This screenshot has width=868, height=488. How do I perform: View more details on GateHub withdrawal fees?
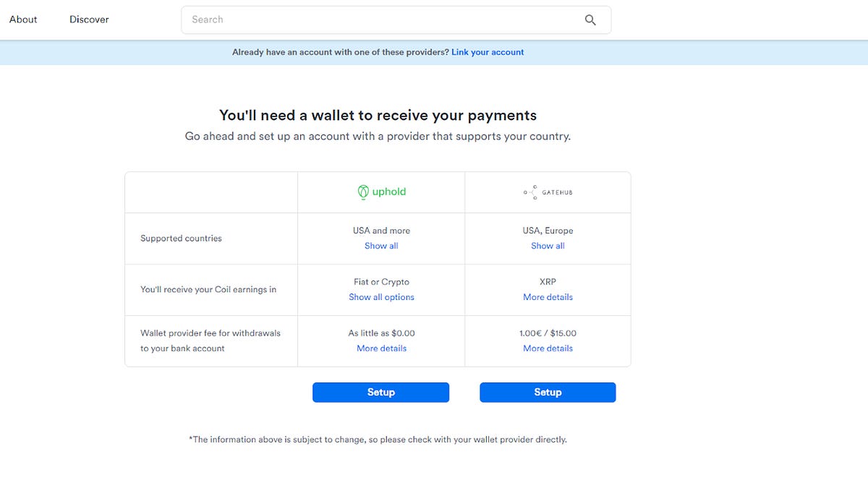tap(548, 348)
